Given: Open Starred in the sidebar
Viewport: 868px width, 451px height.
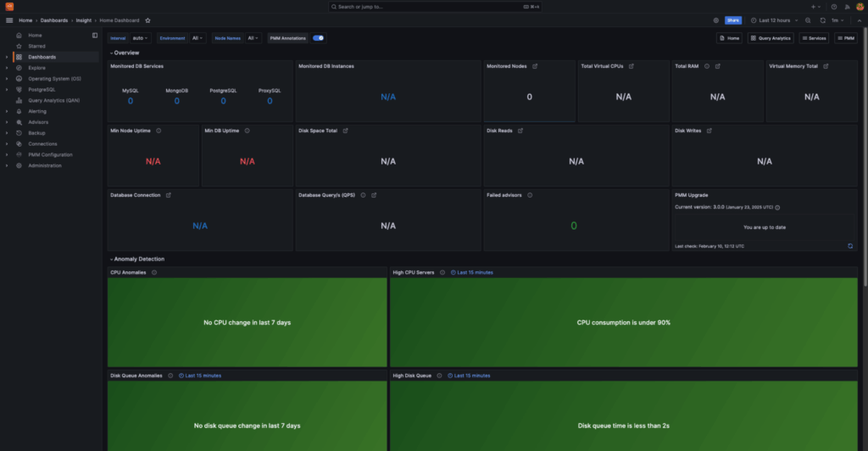Looking at the screenshot, I should 36,47.
